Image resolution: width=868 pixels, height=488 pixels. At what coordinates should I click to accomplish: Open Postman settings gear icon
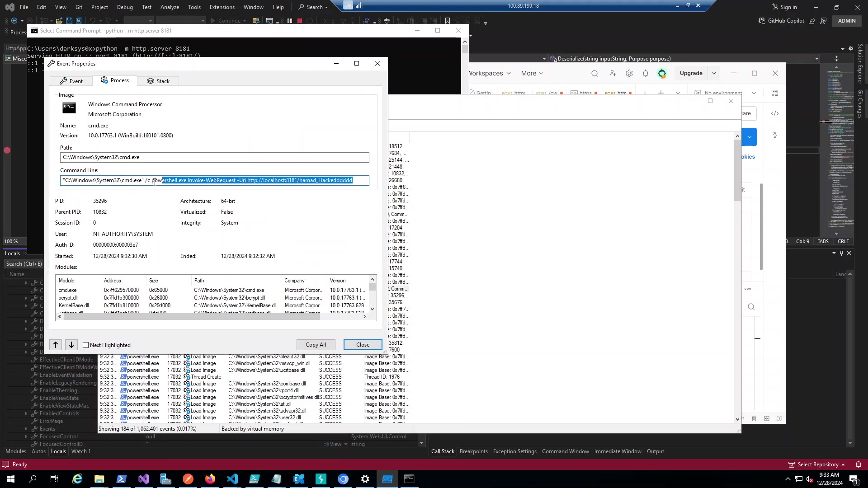[x=629, y=73]
